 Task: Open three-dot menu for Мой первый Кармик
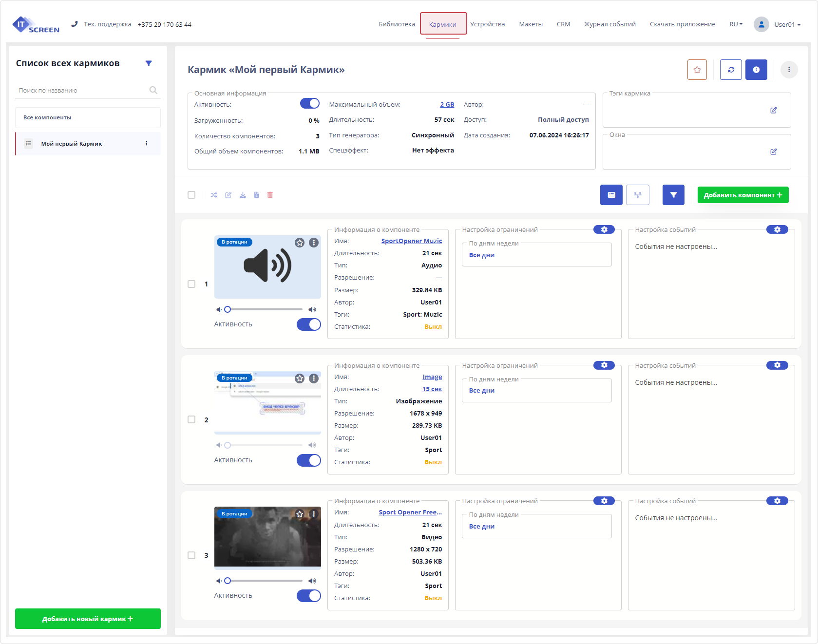point(146,143)
